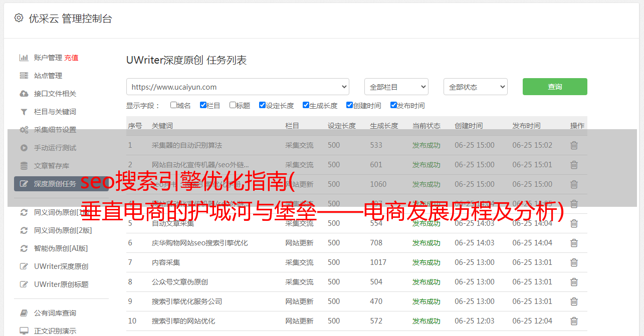Click the gear icon beside 优采云 管理控制台

tap(19, 18)
